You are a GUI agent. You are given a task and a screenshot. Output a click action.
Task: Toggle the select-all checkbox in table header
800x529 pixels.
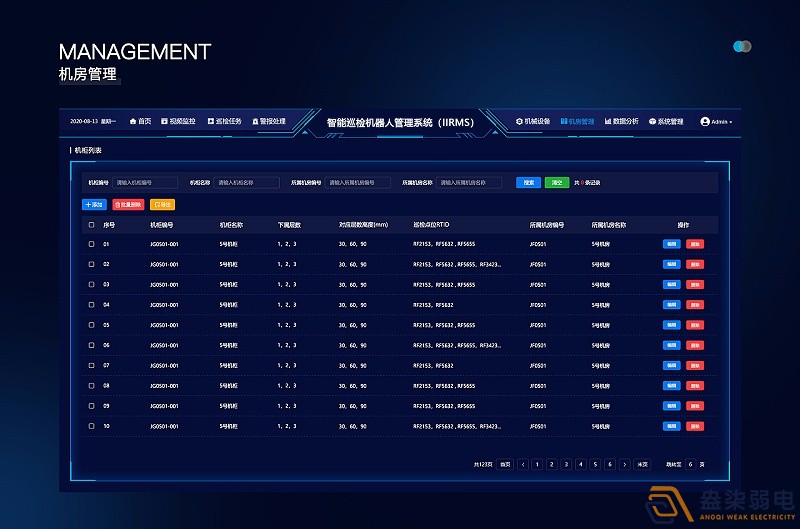pos(92,225)
